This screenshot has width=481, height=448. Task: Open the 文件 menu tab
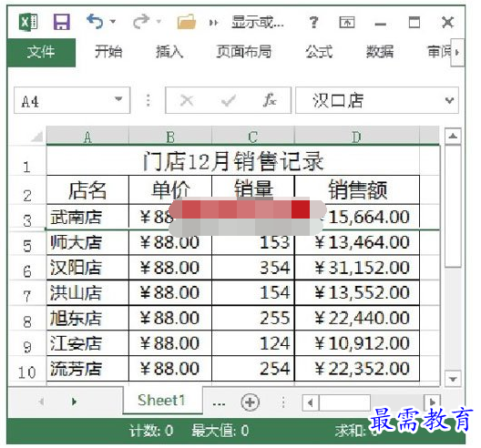pyautogui.click(x=41, y=52)
